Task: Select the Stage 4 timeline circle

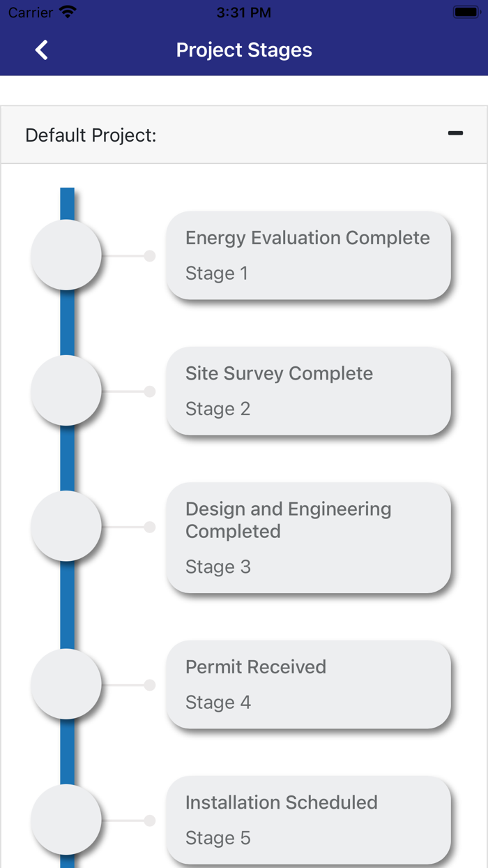Action: (x=67, y=684)
